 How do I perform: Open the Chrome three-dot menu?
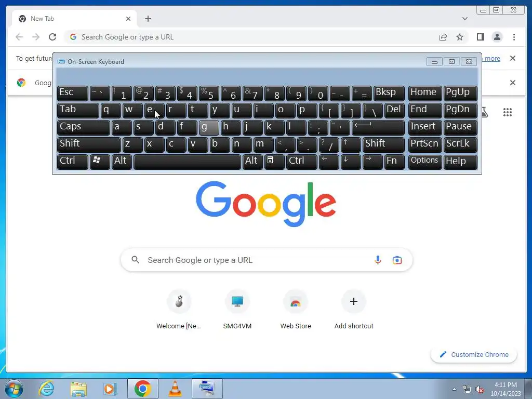[514, 37]
